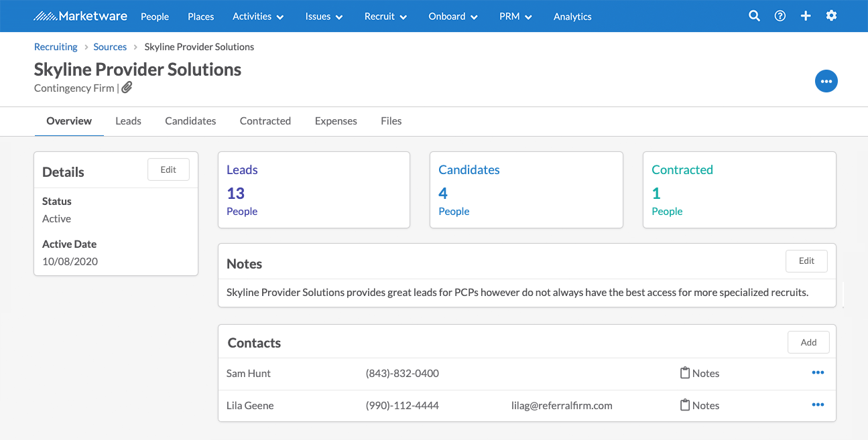This screenshot has height=440, width=868.
Task: Click the Recruiting breadcrumb link
Action: point(56,47)
